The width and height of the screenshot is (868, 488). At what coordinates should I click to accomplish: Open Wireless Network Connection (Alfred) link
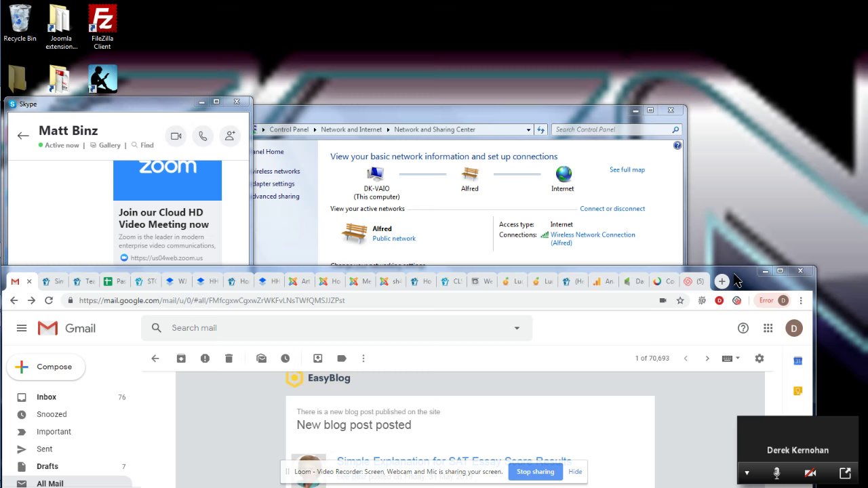click(593, 239)
